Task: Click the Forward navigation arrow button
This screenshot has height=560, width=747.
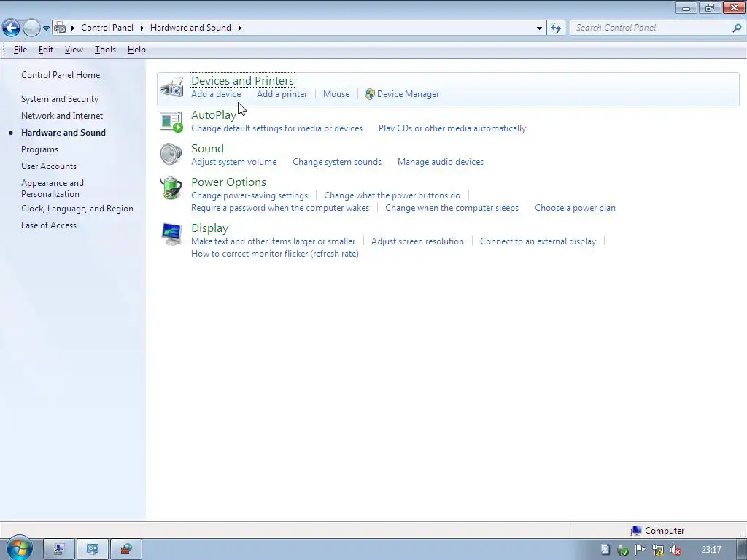Action: 31,28
